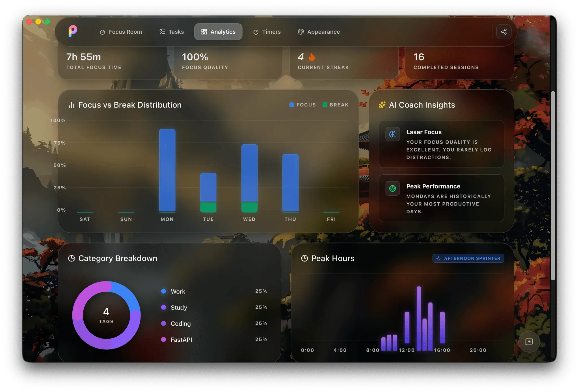Image resolution: width=579 pixels, height=392 pixels.
Task: Click the blue FOCUS legend swatch
Action: tap(292, 105)
